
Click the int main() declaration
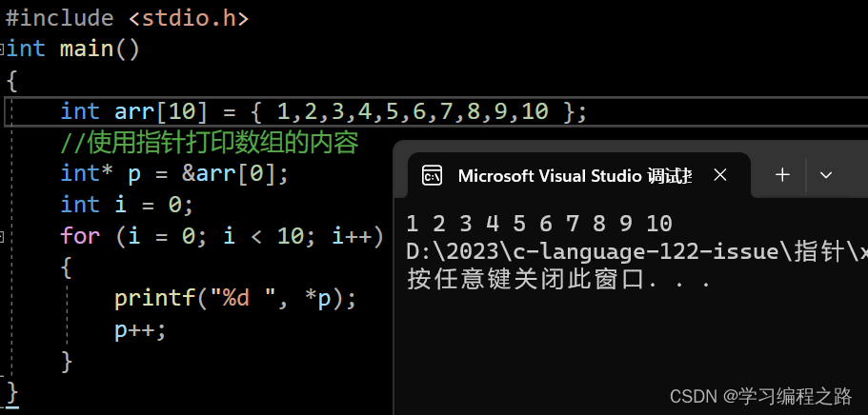click(72, 49)
